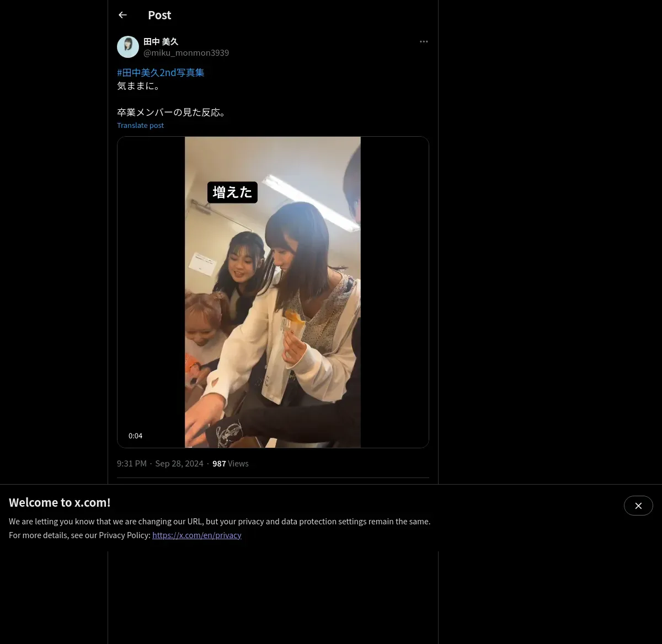This screenshot has height=644, width=662.
Task: Play the embedded video
Action: 273,292
